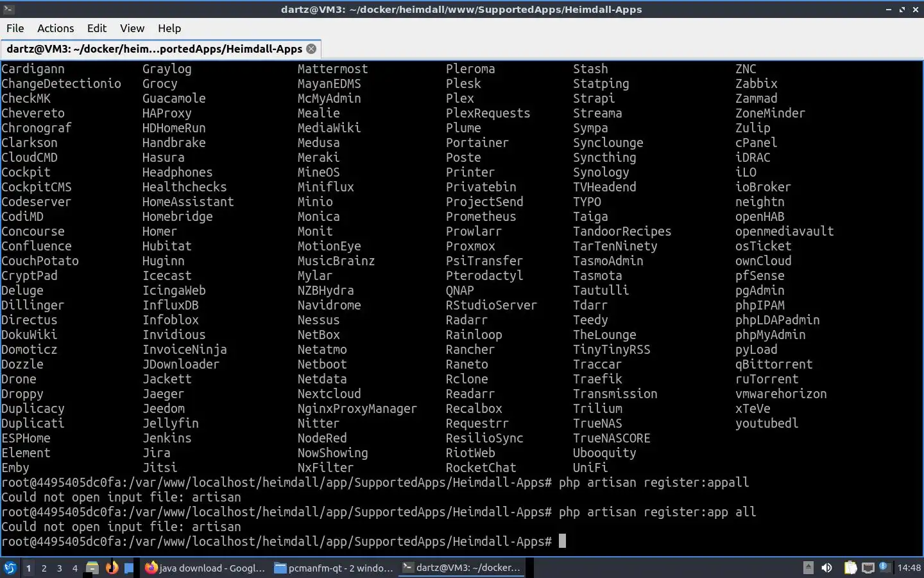Click the 'Portainer' entry

pos(477,143)
